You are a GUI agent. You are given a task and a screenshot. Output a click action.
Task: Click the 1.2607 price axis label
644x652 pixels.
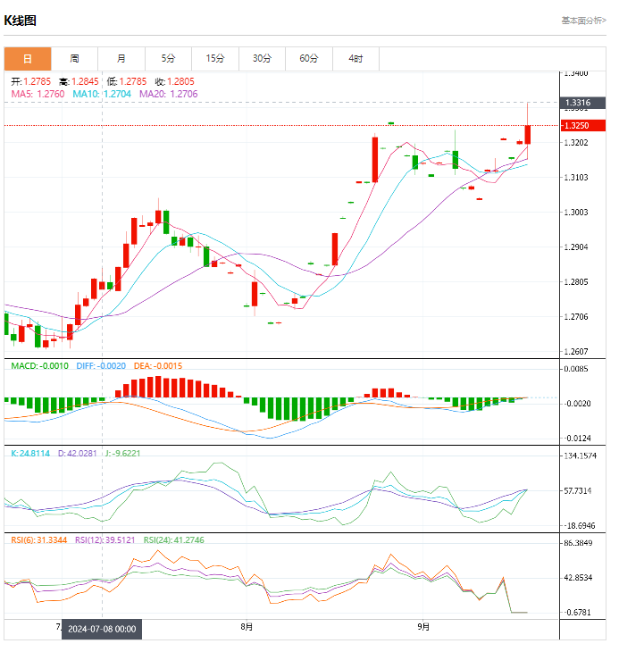(576, 352)
